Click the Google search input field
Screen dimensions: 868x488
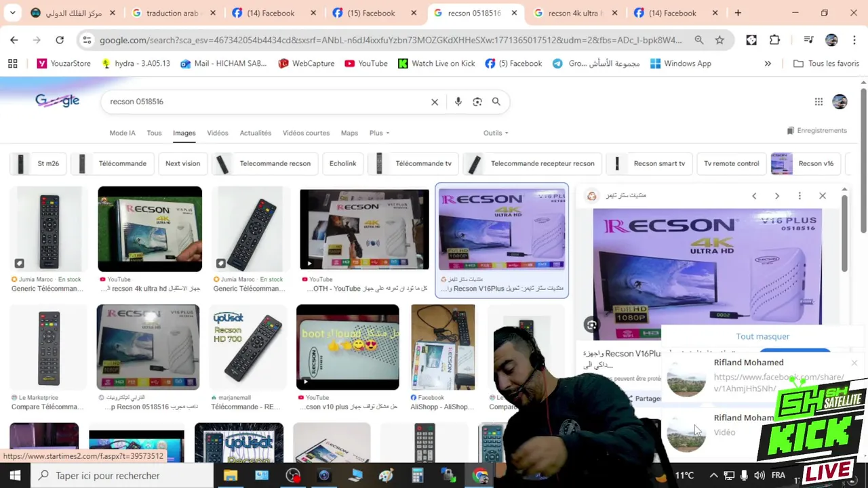pyautogui.click(x=268, y=102)
